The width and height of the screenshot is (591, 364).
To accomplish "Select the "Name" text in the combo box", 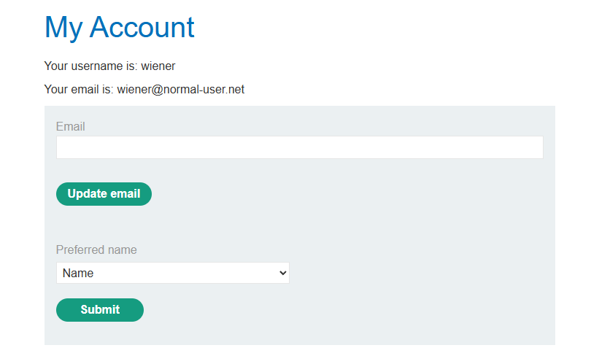I will 78,274.
